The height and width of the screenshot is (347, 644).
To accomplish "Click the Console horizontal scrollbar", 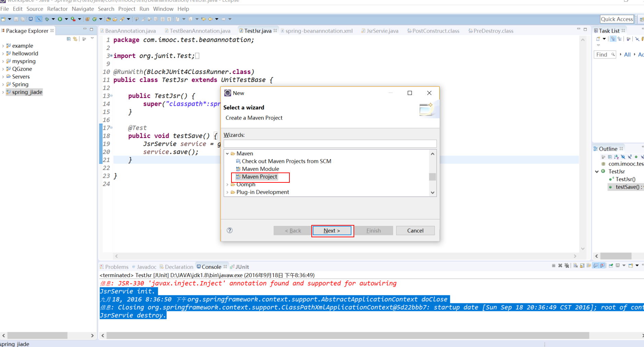I will coord(348,335).
